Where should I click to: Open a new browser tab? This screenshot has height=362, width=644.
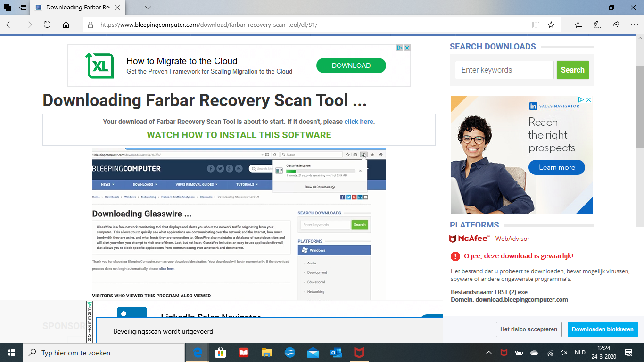133,8
